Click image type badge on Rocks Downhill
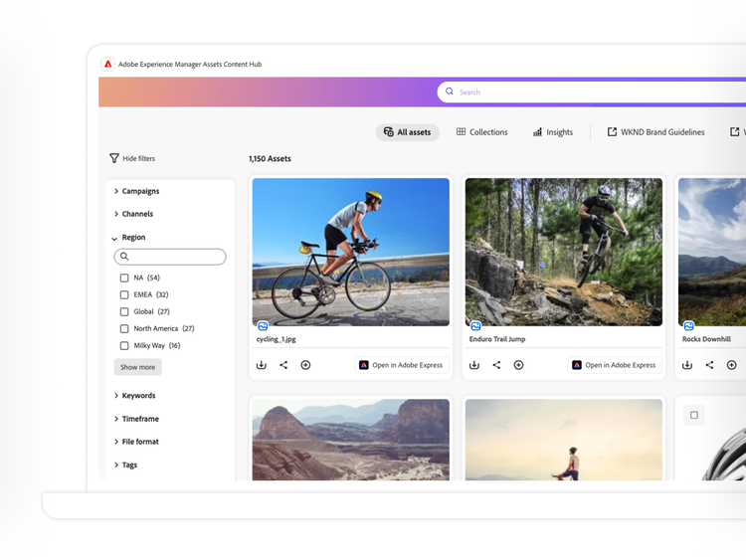Screen dimensions: 746x560 [x=689, y=326]
